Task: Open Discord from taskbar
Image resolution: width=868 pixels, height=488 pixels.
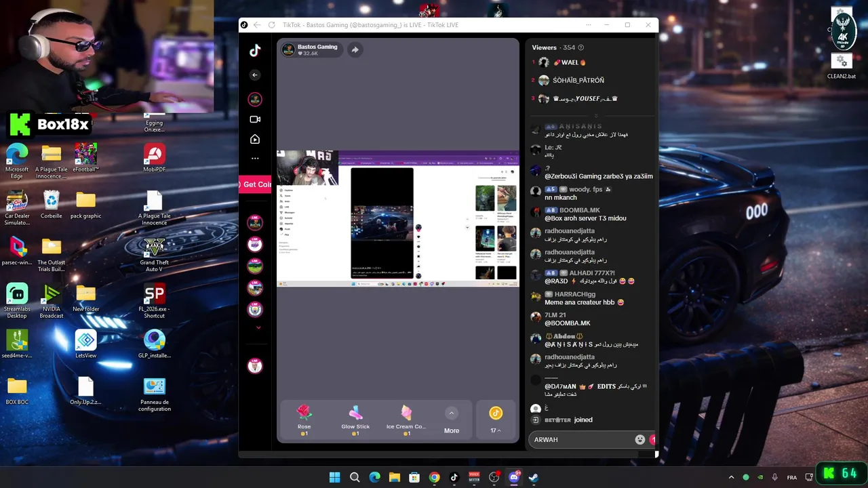Action: 513,477
